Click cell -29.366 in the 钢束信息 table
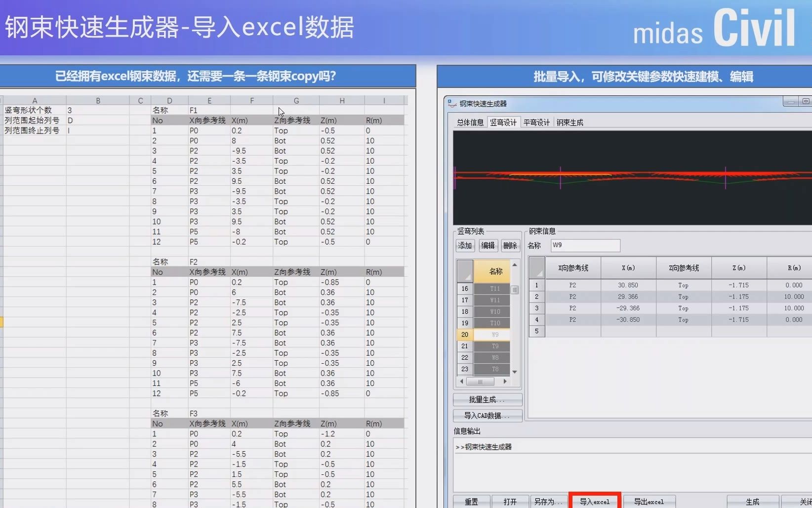 click(x=628, y=308)
